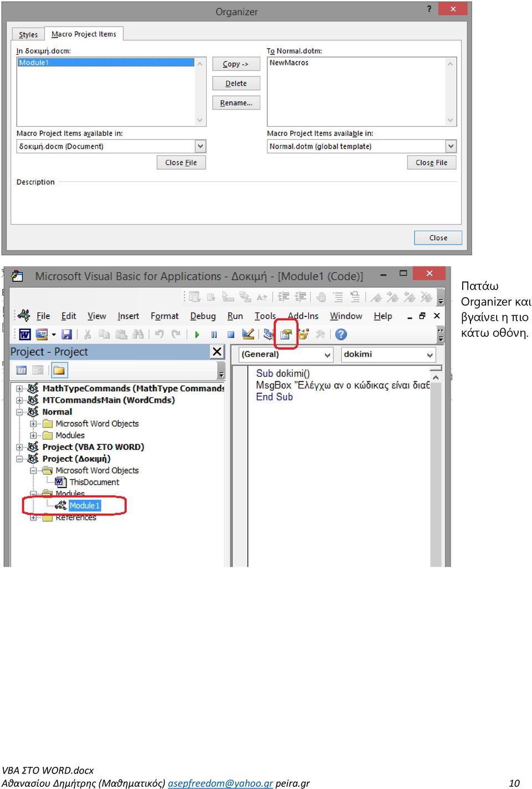
Task: Click the Indent icon
Action: [283, 297]
